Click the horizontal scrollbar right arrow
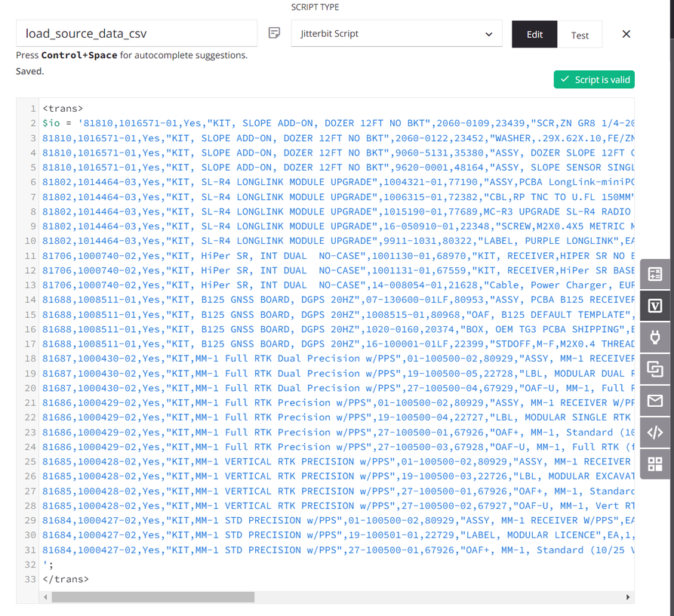Screen dimensions: 674x616 (x=628, y=596)
